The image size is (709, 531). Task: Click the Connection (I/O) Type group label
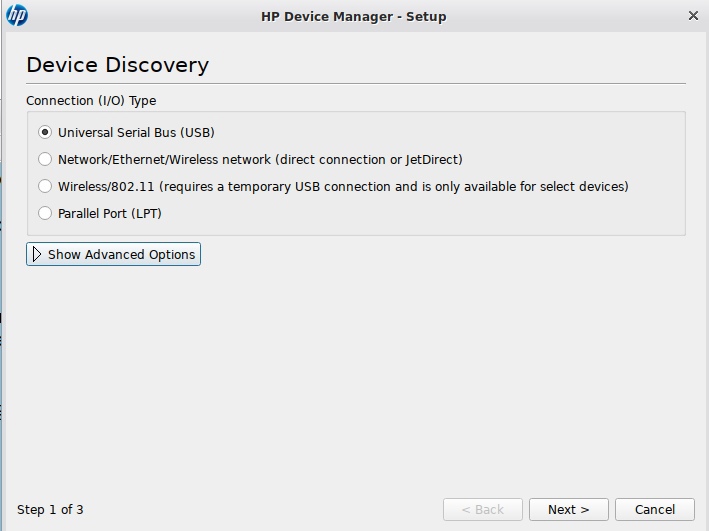click(91, 100)
